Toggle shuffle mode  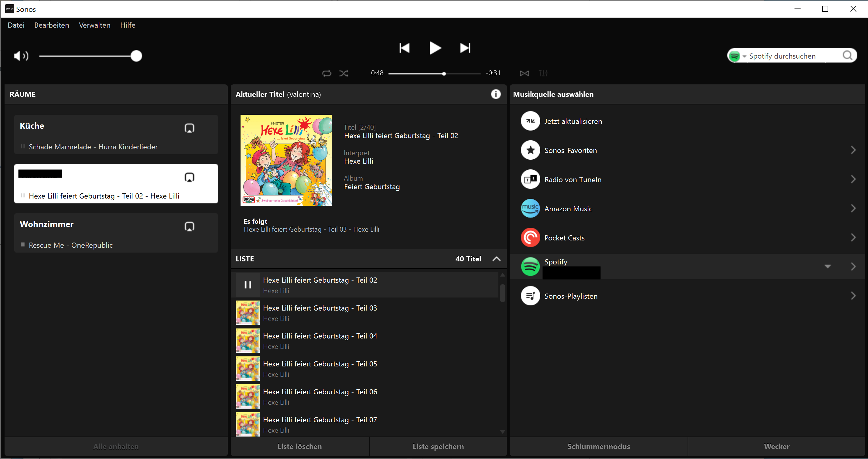coord(344,73)
